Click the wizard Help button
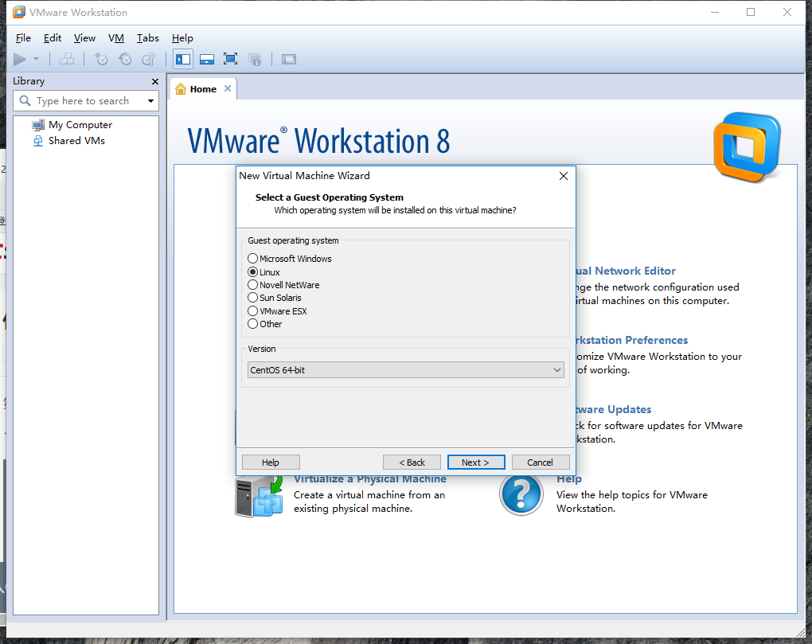The image size is (812, 644). coord(271,463)
